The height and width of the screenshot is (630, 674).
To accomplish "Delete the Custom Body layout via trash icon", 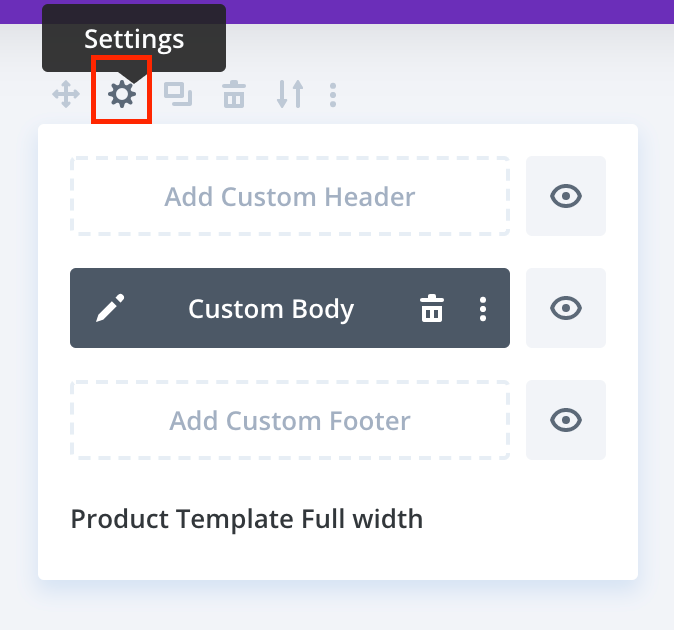I will [432, 309].
